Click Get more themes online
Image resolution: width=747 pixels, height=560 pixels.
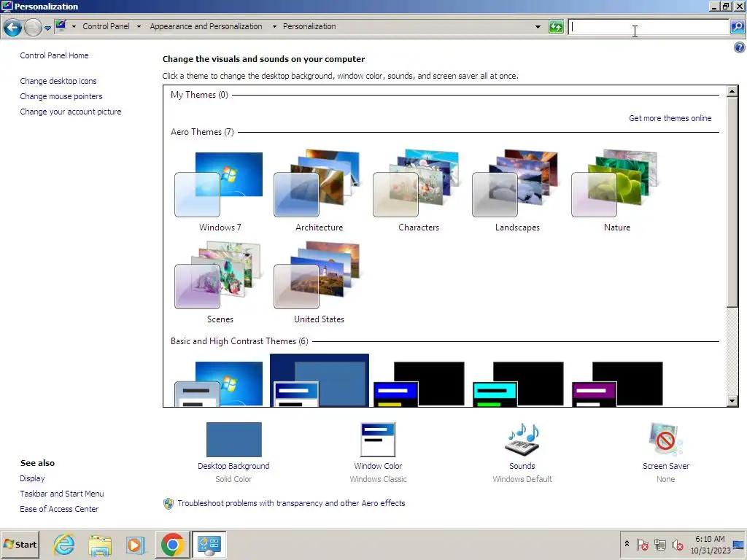[670, 118]
